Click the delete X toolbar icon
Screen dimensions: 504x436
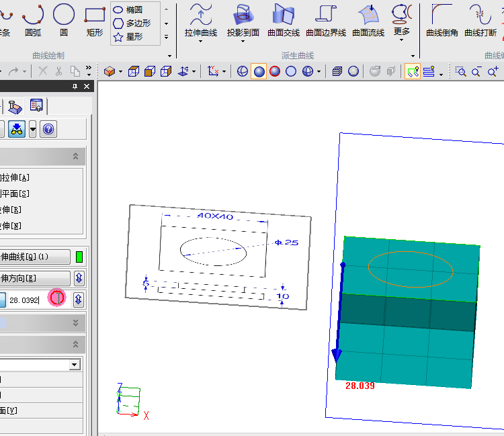coord(43,71)
